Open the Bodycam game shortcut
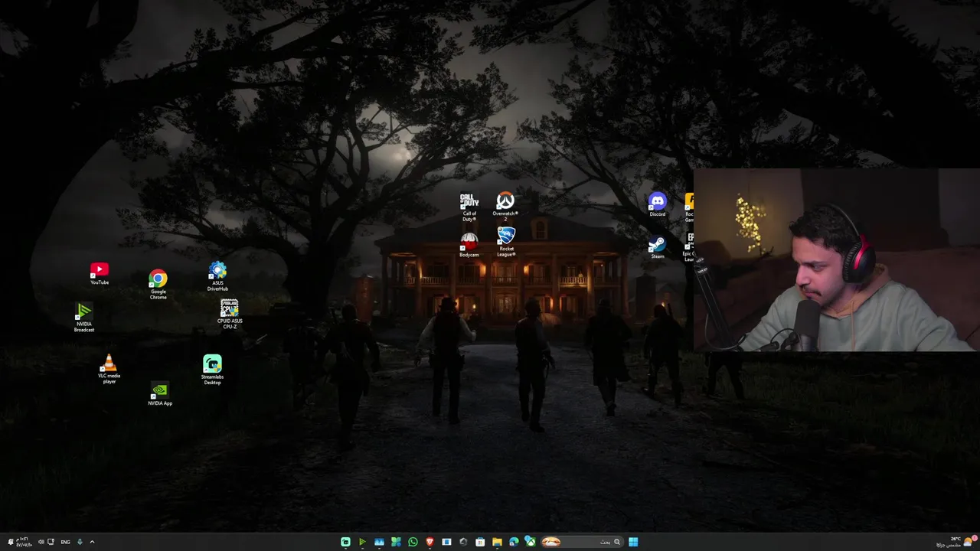Image resolution: width=980 pixels, height=551 pixels. [469, 246]
